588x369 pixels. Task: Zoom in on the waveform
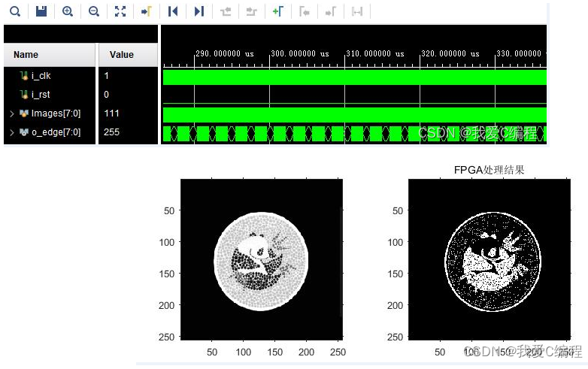click(x=68, y=11)
